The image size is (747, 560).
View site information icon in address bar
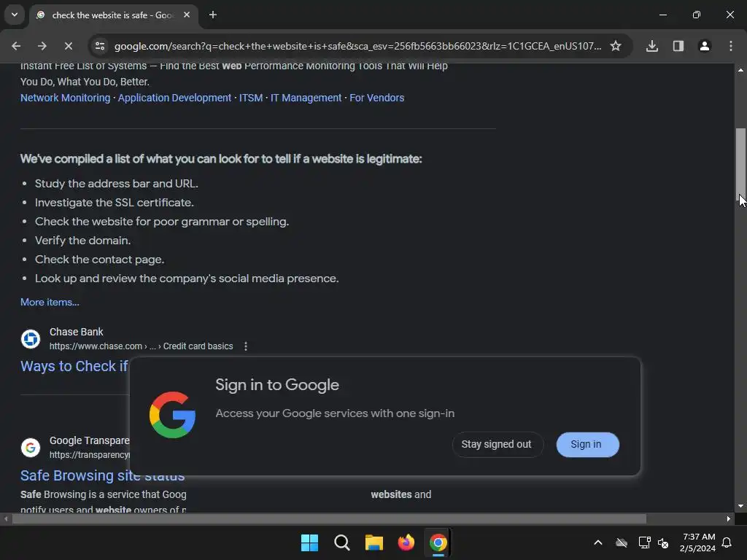click(x=99, y=46)
